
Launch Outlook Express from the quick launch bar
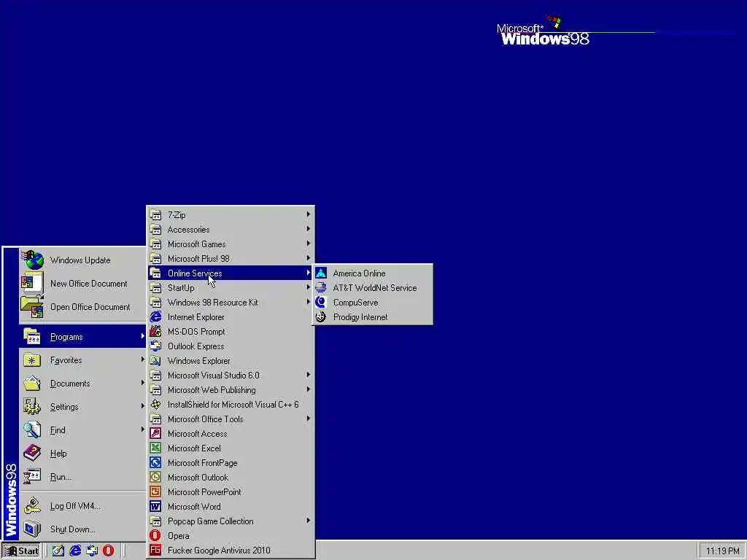point(92,551)
